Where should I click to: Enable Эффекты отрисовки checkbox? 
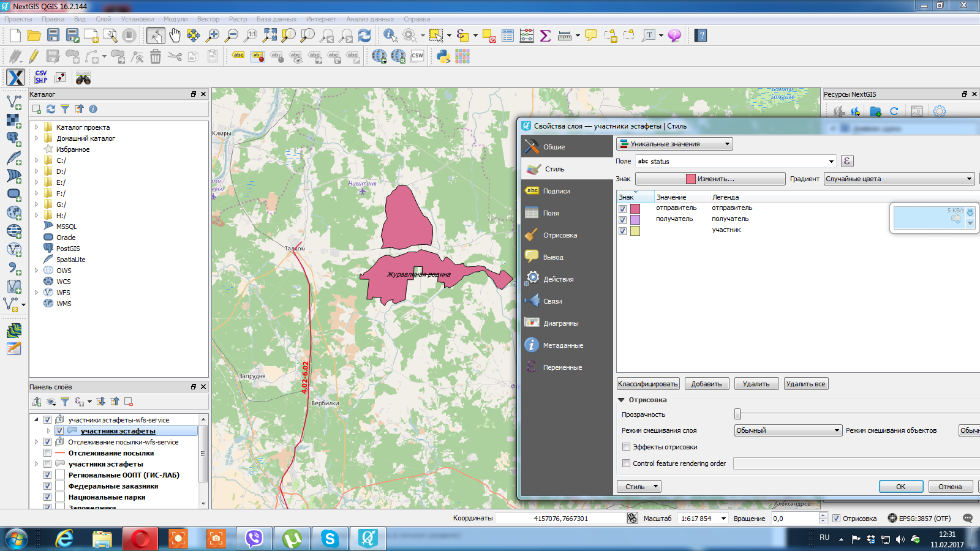626,447
